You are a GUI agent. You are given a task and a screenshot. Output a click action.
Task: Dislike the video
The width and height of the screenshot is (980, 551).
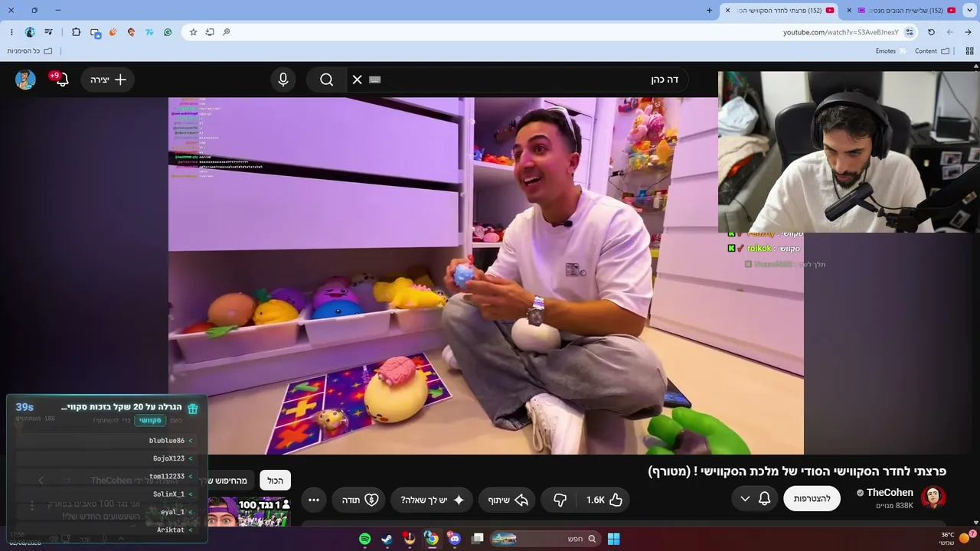tap(560, 500)
